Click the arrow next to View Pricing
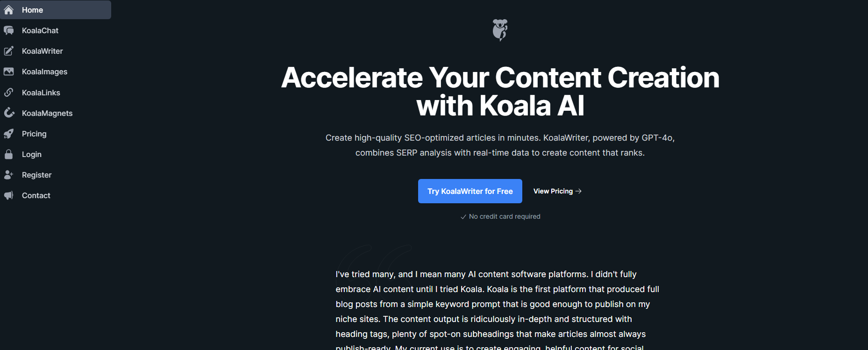Screen dimensions: 868x350 point(578,191)
